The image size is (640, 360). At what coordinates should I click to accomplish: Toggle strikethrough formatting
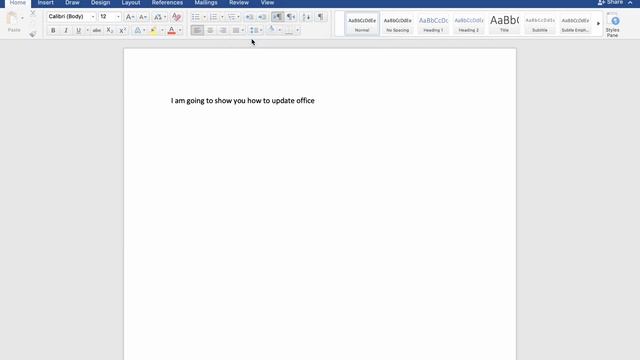pos(97,30)
